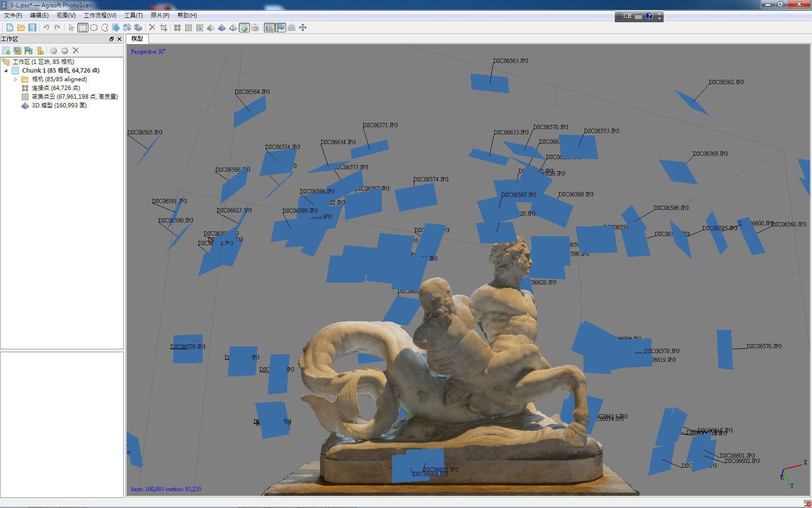Click the language bar keyboard icon
This screenshot has height=508, width=812.
coord(638,16)
